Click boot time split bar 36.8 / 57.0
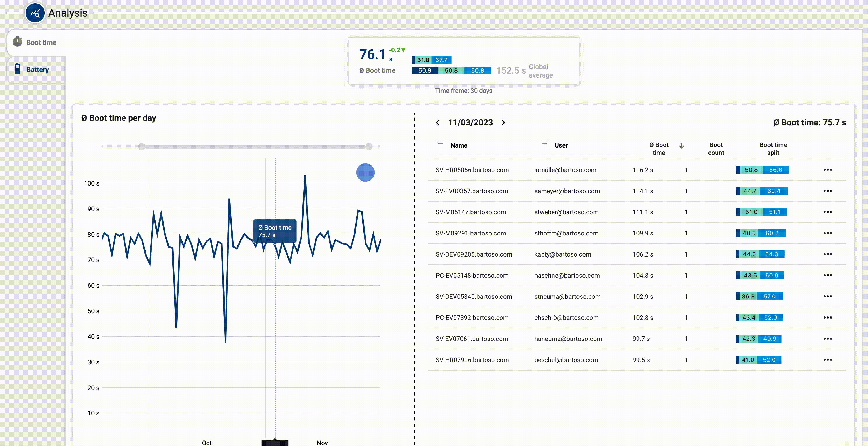 pos(759,297)
